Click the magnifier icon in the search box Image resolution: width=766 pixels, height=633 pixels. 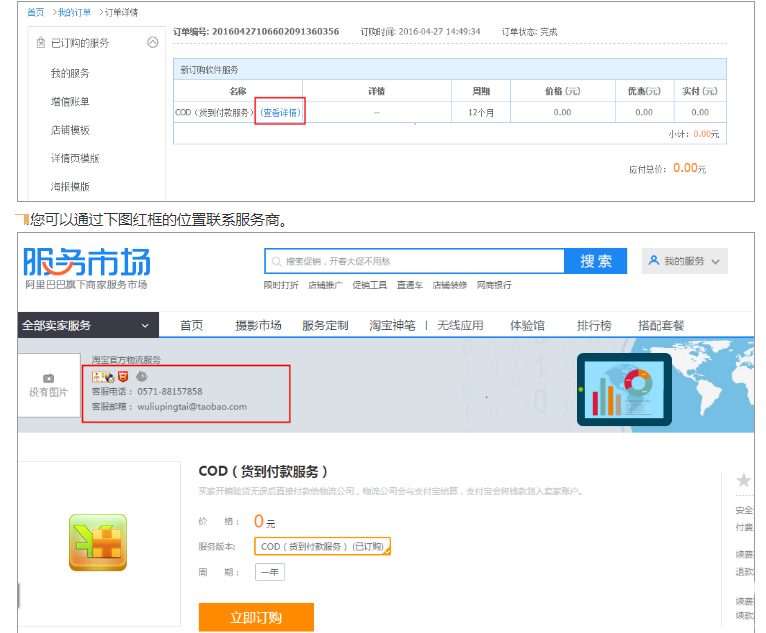pyautogui.click(x=277, y=261)
